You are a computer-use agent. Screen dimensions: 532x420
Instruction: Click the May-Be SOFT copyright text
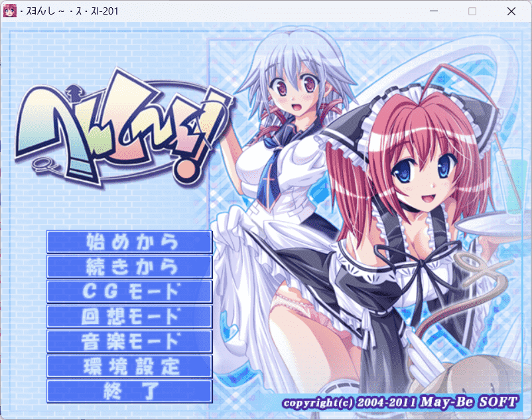pos(401,402)
